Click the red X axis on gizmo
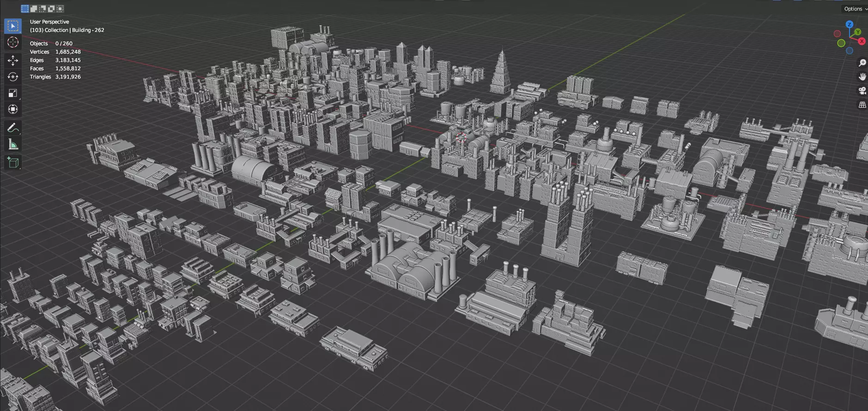The image size is (868, 411). (862, 41)
